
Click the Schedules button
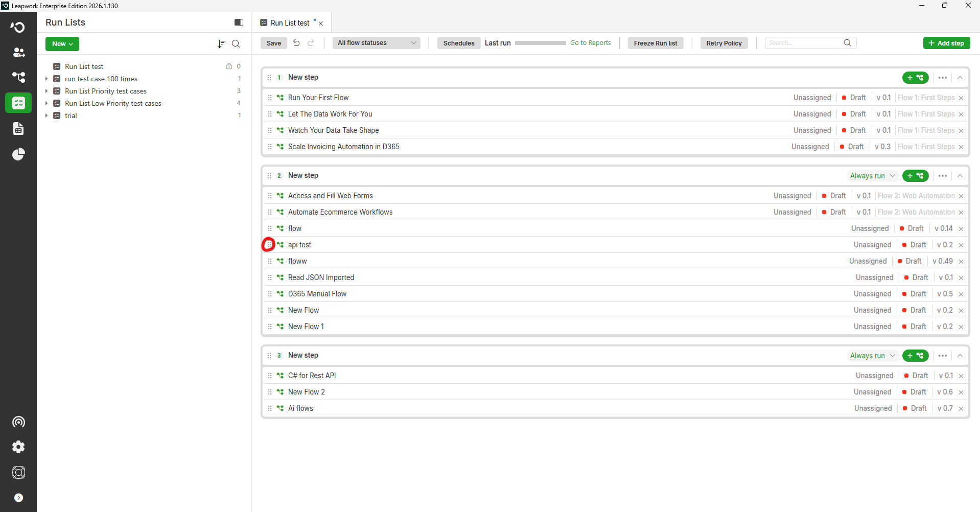click(x=459, y=43)
